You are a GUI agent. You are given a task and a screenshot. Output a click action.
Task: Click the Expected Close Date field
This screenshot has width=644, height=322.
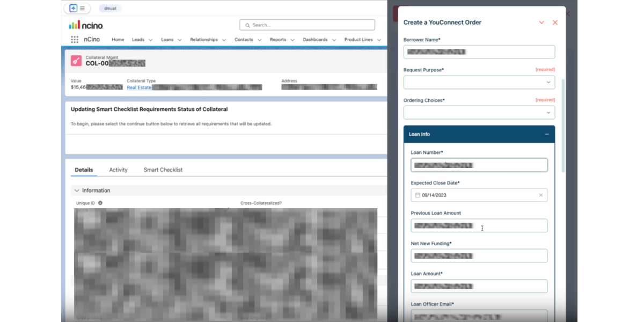point(479,195)
